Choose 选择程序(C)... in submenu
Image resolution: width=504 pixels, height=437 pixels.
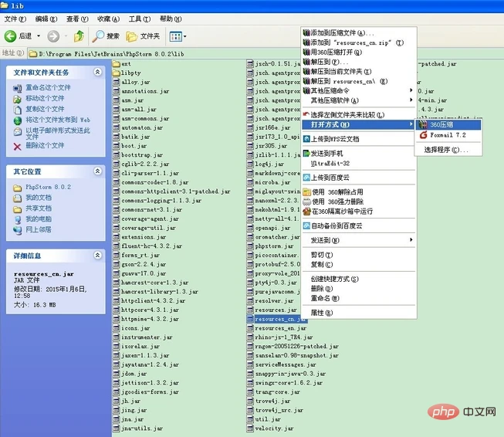click(448, 150)
